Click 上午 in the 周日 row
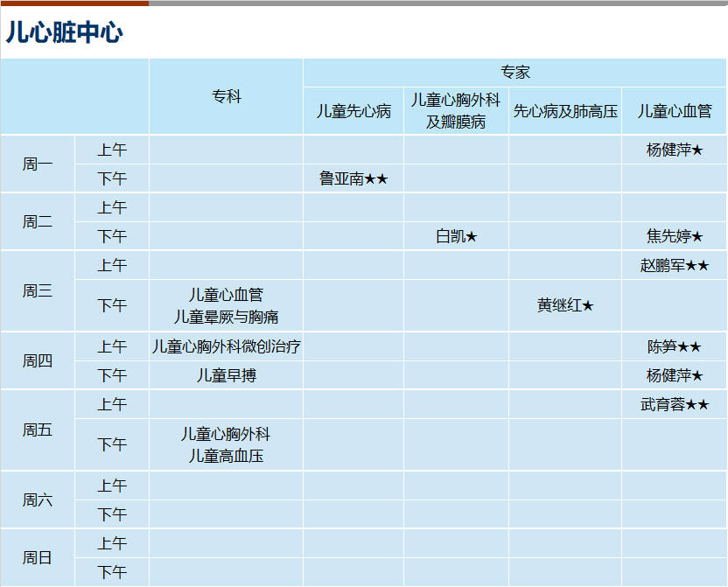This screenshot has width=728, height=587. (112, 543)
